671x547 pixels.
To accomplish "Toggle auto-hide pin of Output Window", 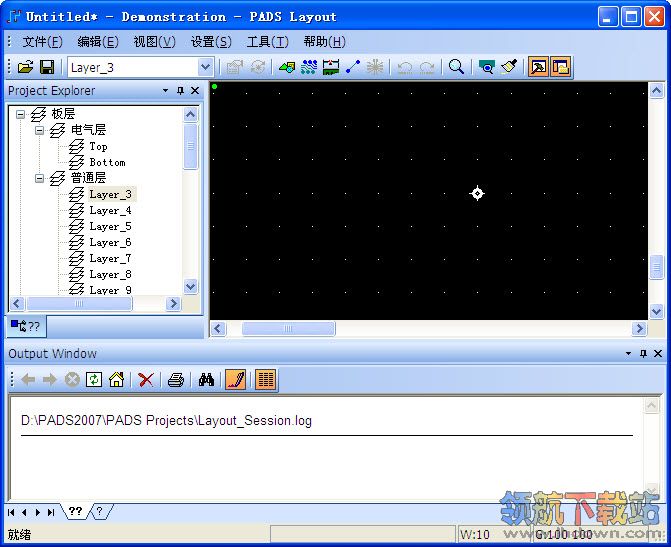I will (643, 353).
